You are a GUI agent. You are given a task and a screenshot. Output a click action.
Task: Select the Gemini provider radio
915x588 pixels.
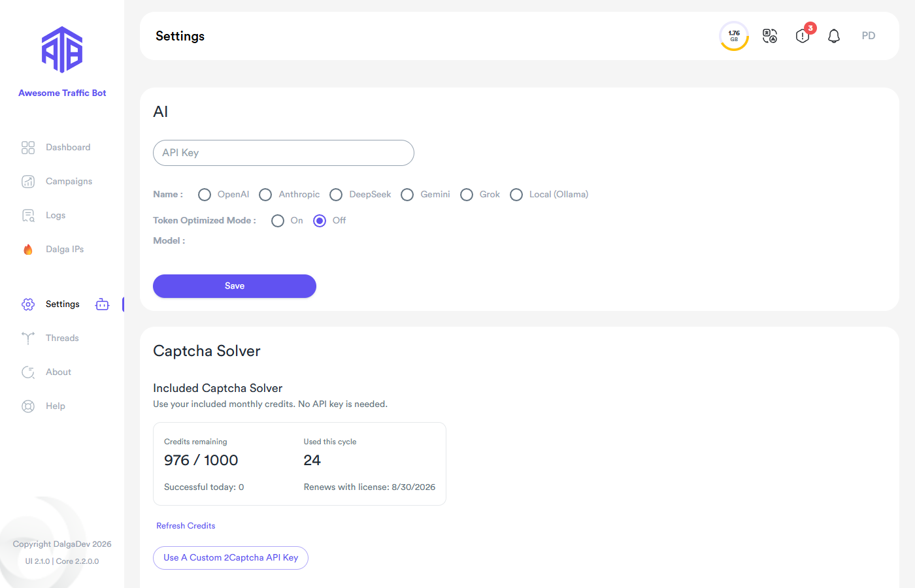407,195
